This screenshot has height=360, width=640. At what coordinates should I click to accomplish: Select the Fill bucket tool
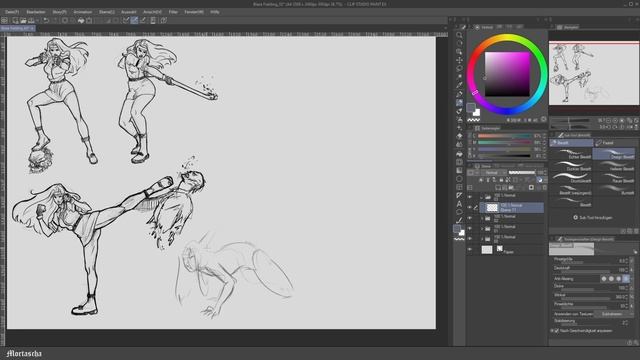pyautogui.click(x=459, y=153)
